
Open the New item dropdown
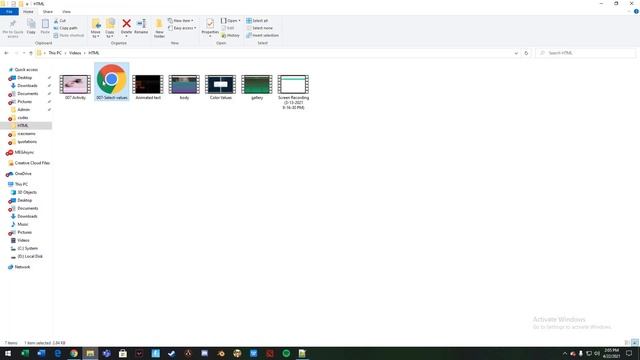click(x=181, y=20)
